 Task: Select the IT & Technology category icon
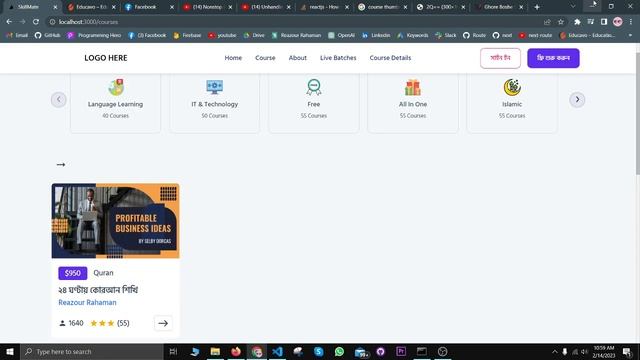pyautogui.click(x=214, y=87)
